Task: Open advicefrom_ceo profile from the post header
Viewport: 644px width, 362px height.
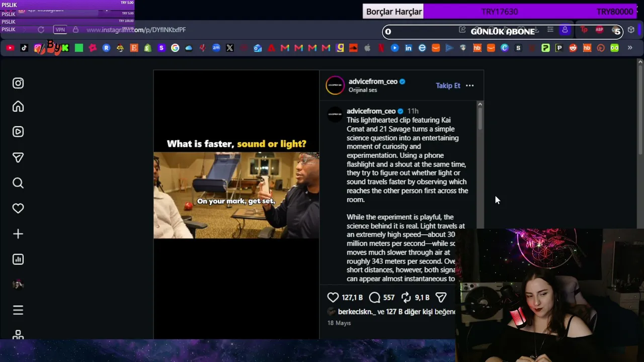Action: 373,81
